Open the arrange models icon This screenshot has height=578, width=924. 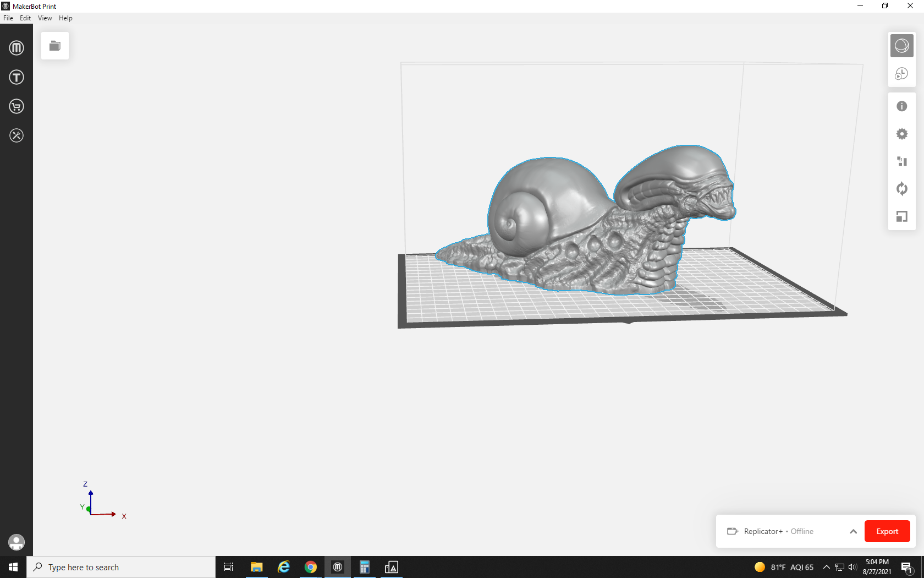point(902,161)
